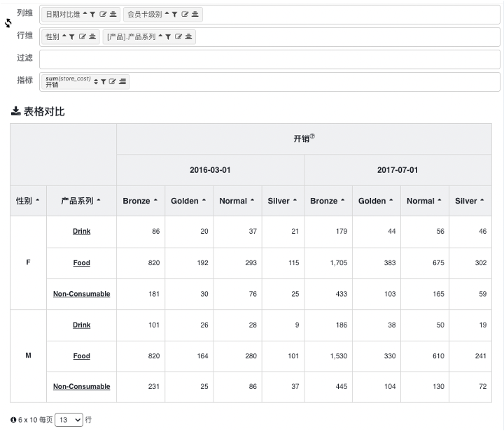Click the 2017-07-01 date header

398,170
